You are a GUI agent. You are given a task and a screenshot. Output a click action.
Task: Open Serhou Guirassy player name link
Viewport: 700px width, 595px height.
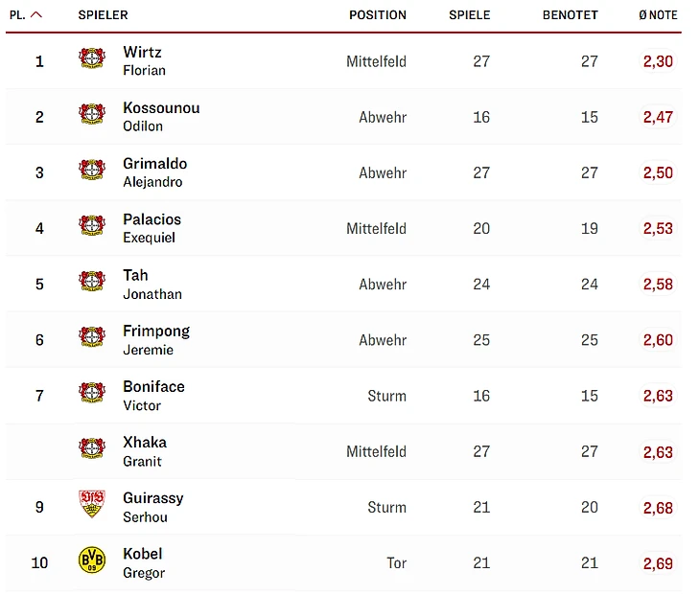(152, 507)
